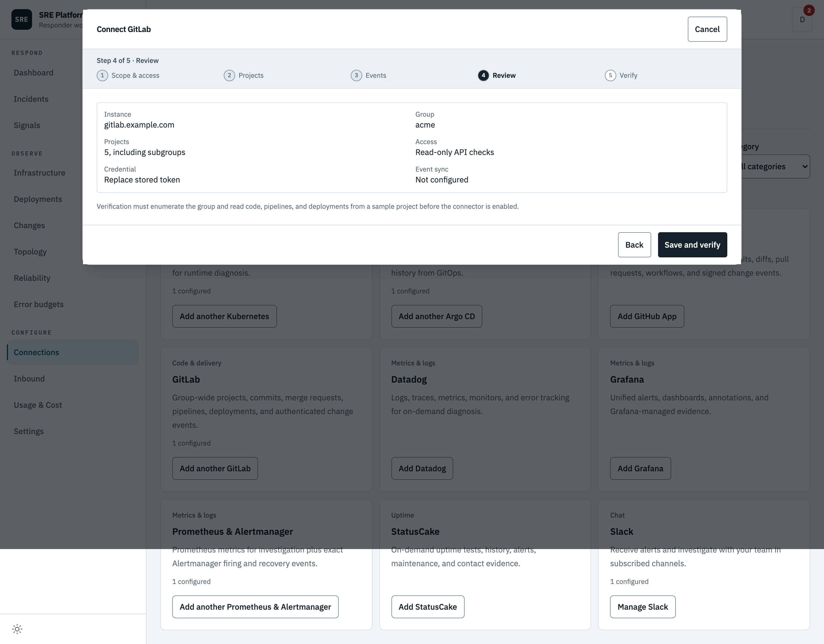The height and width of the screenshot is (644, 824).
Task: Click the Grafana card heading
Action: 627,379
